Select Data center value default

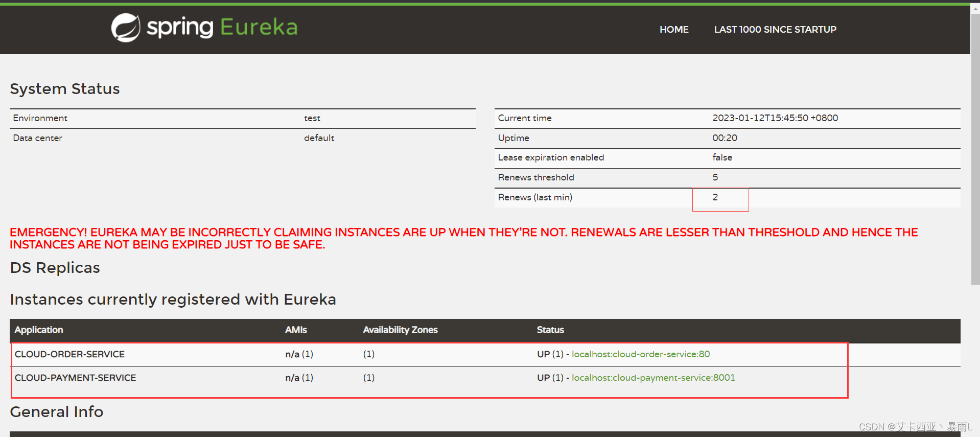point(319,138)
